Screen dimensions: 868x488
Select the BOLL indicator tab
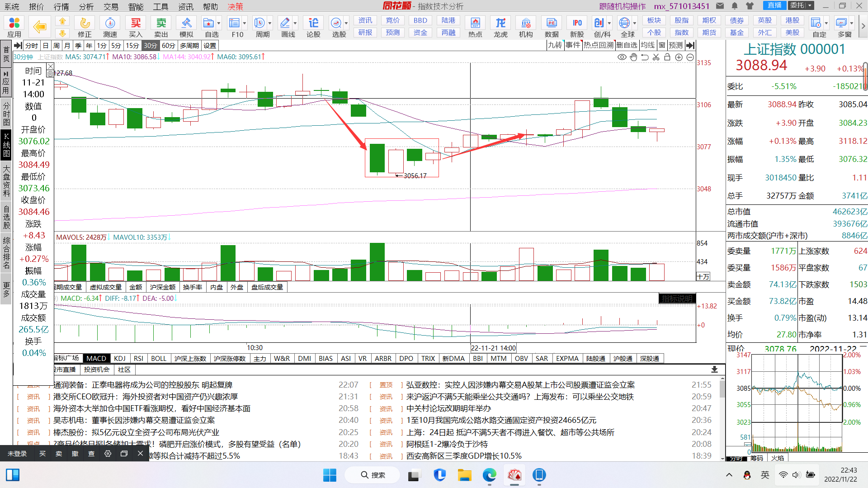point(159,358)
